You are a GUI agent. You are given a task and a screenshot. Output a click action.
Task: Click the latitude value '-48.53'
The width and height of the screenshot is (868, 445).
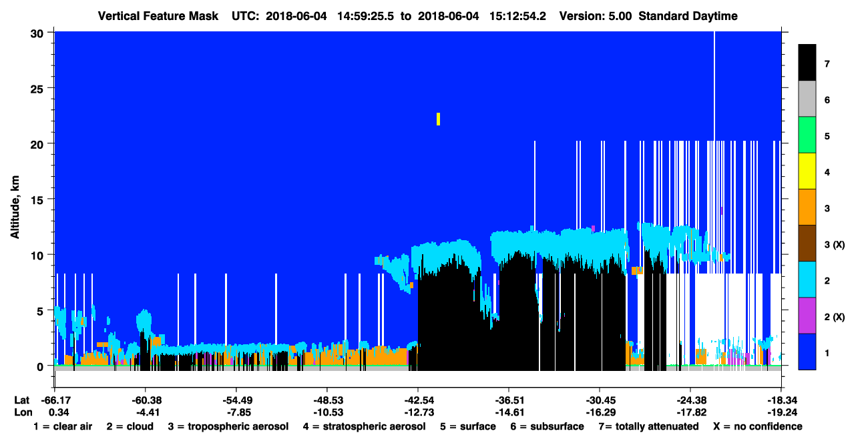coord(327,400)
